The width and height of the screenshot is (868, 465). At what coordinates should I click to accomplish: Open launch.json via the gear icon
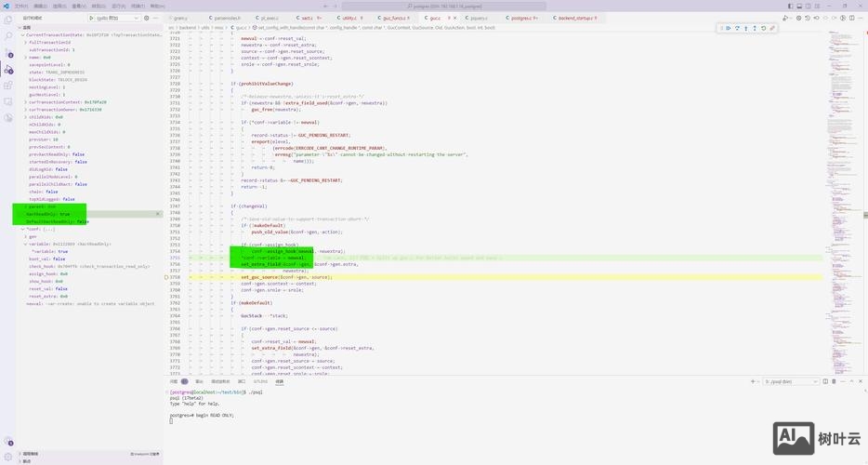coord(147,18)
